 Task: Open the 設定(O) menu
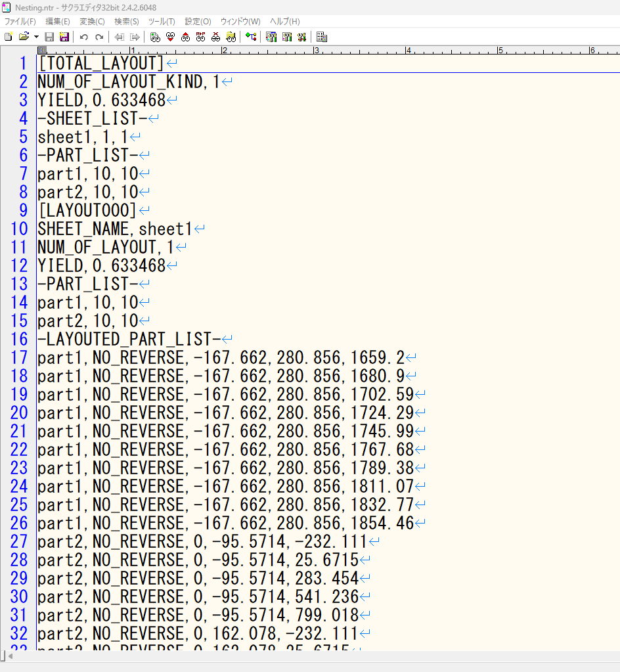click(x=198, y=22)
